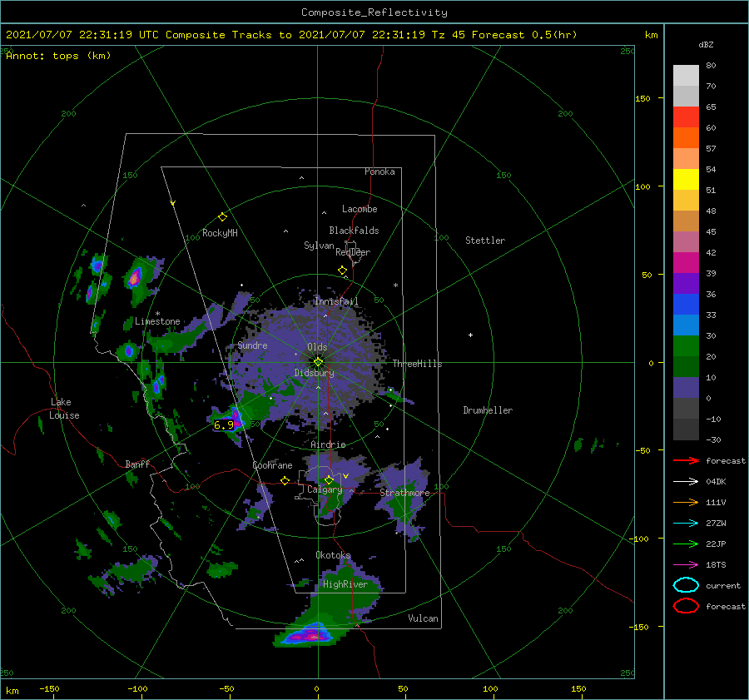The width and height of the screenshot is (749, 700).
Task: Click the dBZ legend heading
Action: [706, 44]
